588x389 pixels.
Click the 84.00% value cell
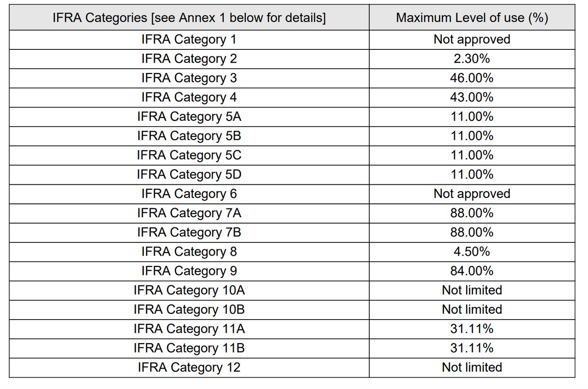point(472,271)
